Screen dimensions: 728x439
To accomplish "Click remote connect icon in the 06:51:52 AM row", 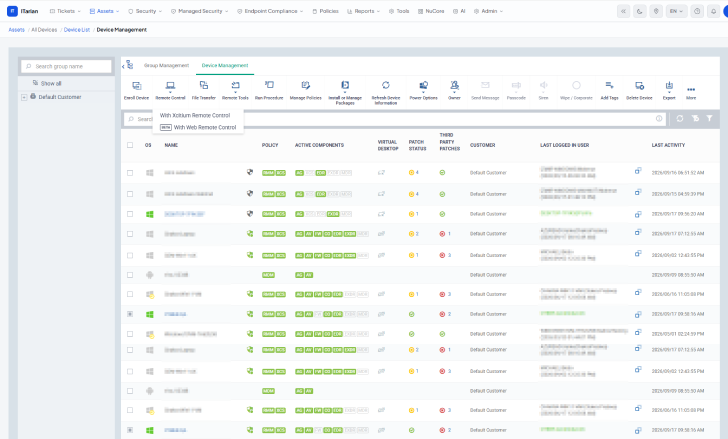I will click(638, 171).
